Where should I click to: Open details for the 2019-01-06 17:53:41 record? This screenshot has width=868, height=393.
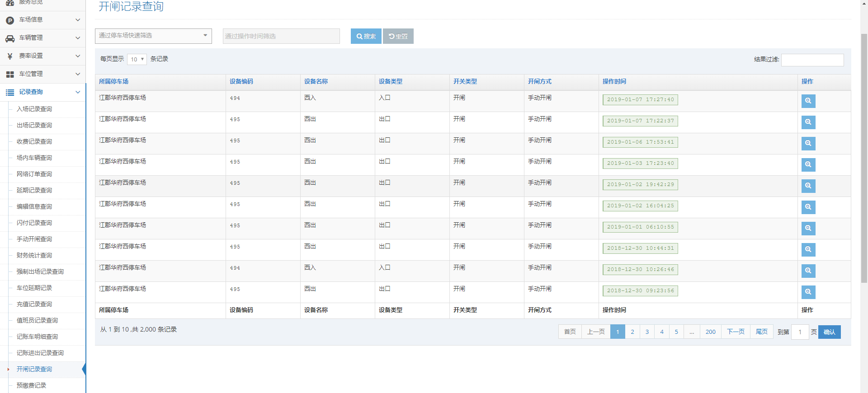tap(808, 143)
